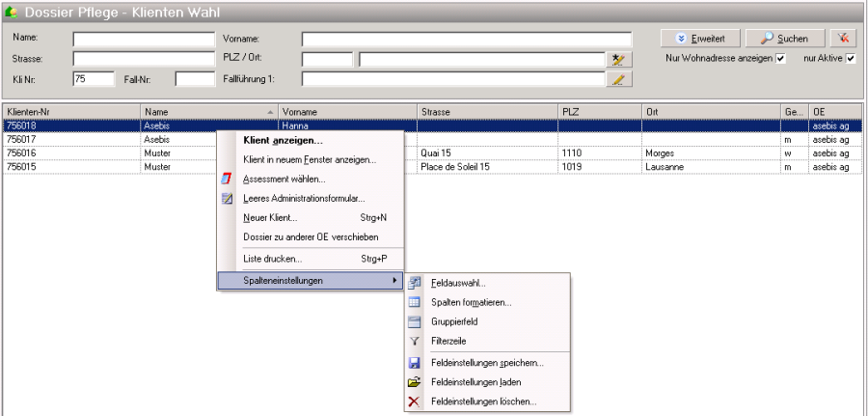Viewport: 868px width, 416px height.
Task: Click the Leeres Administrationsformular icon
Action: point(227,198)
